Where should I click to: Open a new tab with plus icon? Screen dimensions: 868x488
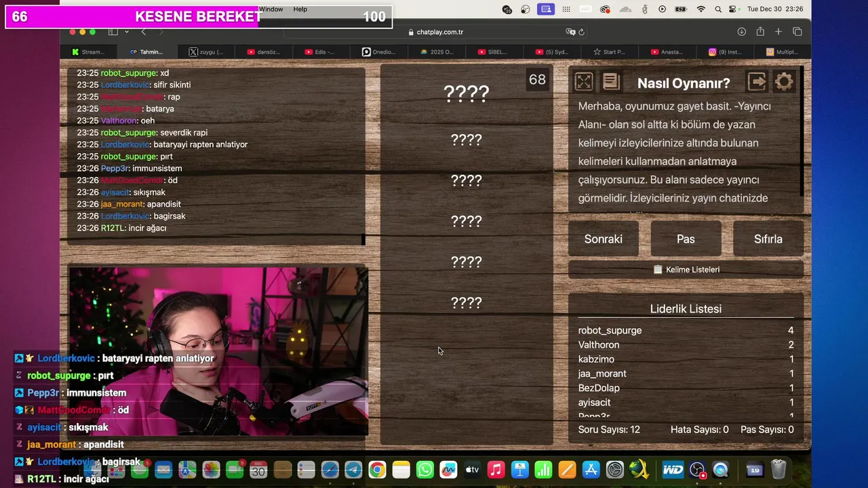[x=778, y=32]
